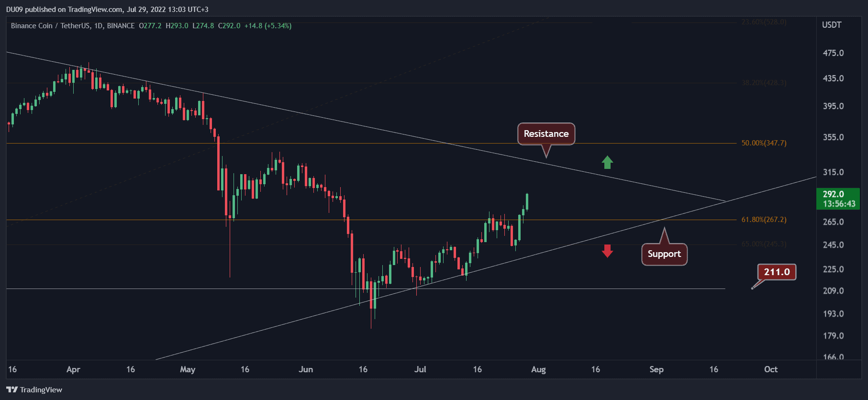
Task: Click the Sep label on the time axis
Action: click(657, 369)
